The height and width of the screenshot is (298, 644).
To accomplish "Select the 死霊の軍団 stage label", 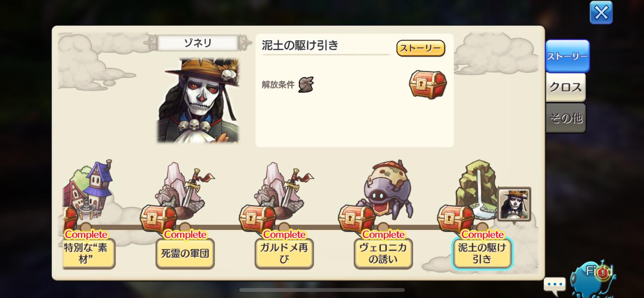I will pos(185,253).
